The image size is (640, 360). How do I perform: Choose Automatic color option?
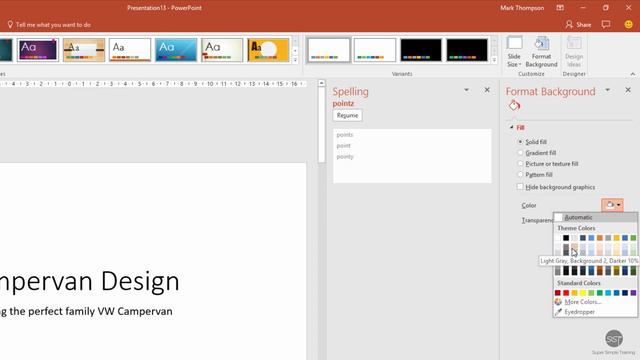coord(596,218)
